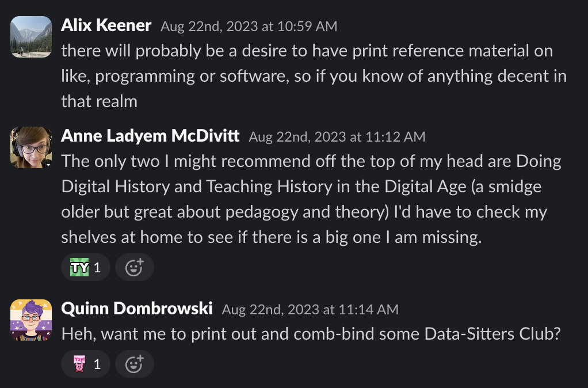588x388 pixels.
Task: Open Alix's message via 10:59 AM timestamp
Action: coord(246,26)
